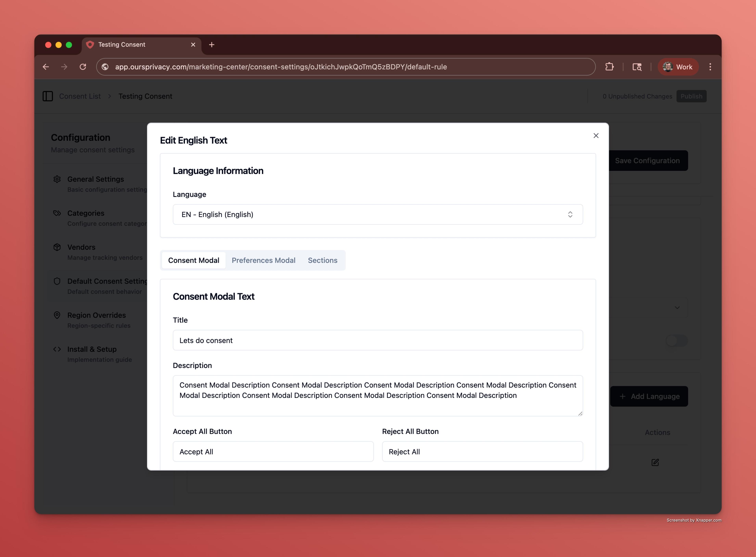Click the browser extensions puzzle icon
The image size is (756, 557).
(609, 67)
